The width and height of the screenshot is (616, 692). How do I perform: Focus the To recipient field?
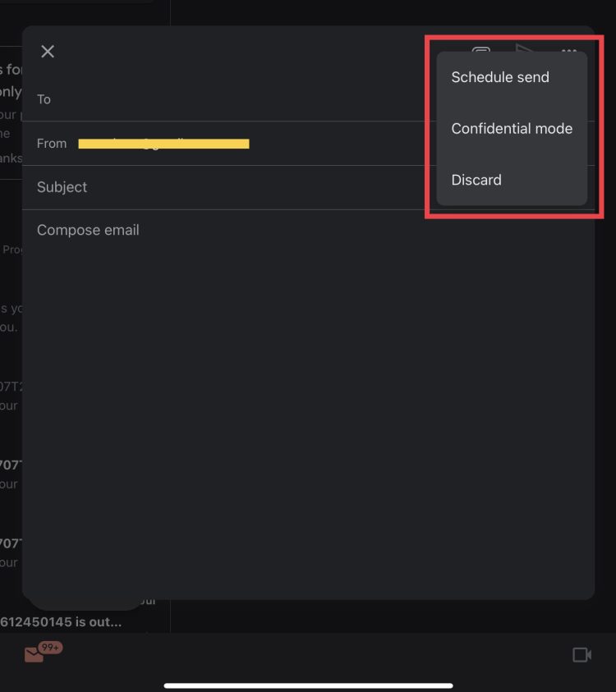pyautogui.click(x=230, y=99)
